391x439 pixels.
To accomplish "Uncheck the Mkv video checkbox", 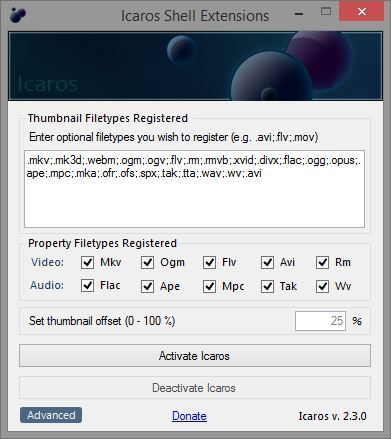I will (x=87, y=263).
